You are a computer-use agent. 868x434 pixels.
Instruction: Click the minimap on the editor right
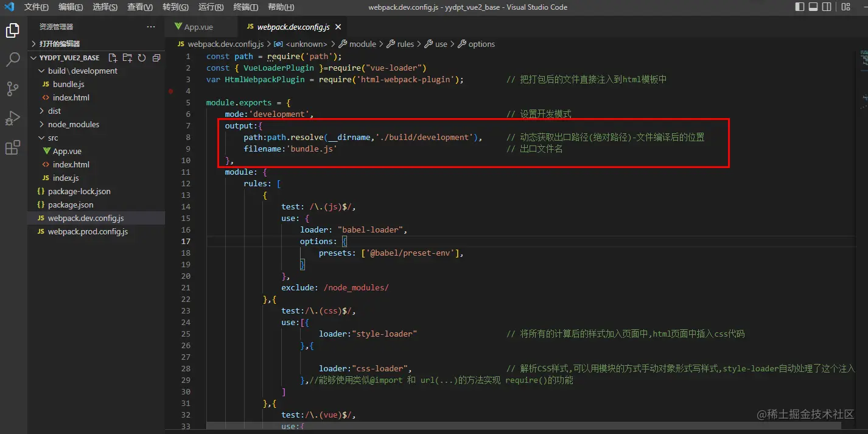pos(864,79)
